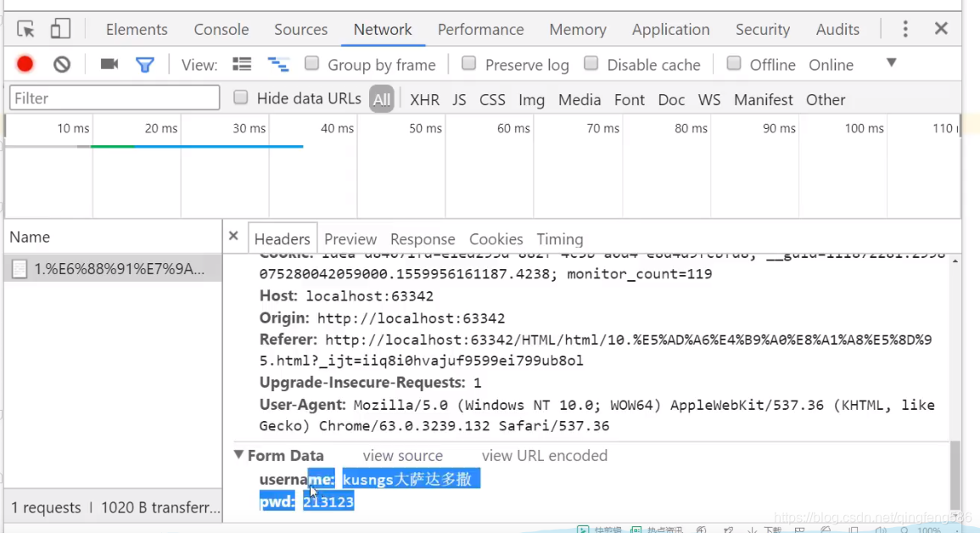Click the 40 ms timeline marker
The height and width of the screenshot is (533, 980).
coord(337,128)
